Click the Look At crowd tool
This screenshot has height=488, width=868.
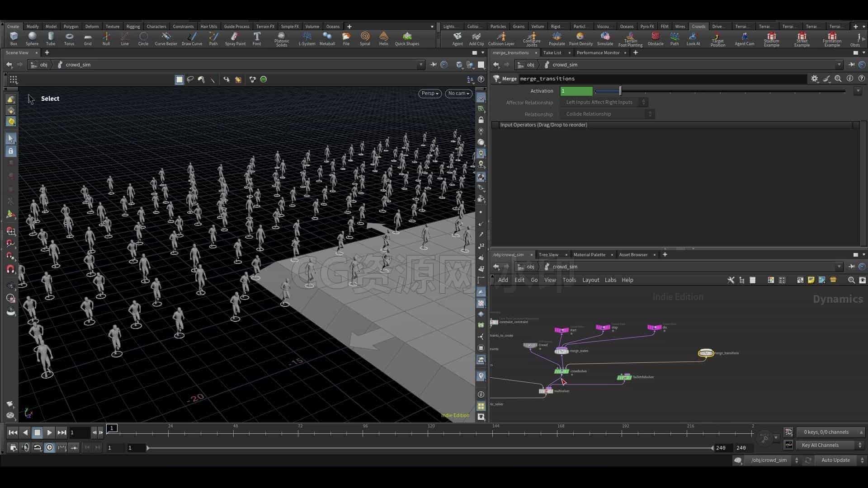point(693,39)
